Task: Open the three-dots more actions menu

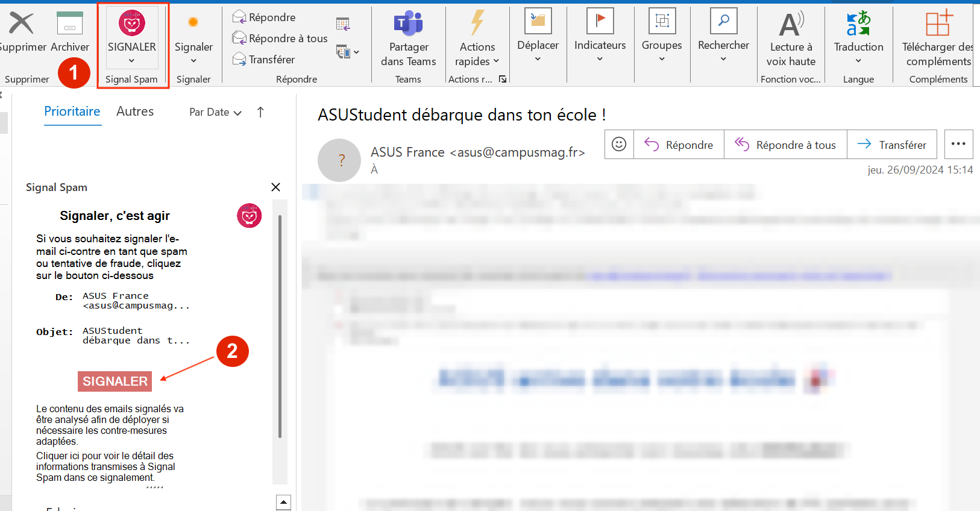Action: coord(958,145)
